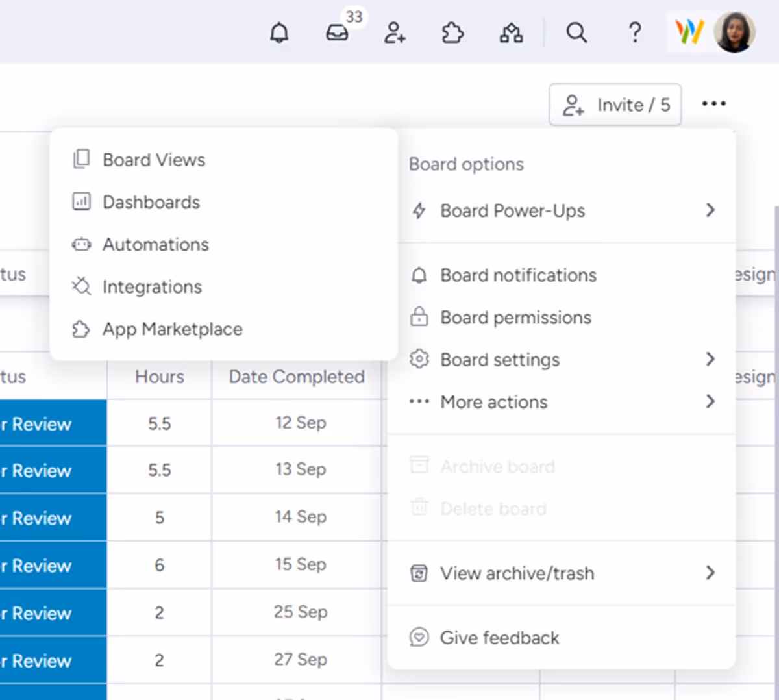
Task: Open Board Power-Ups submenu
Action: [x=563, y=210]
